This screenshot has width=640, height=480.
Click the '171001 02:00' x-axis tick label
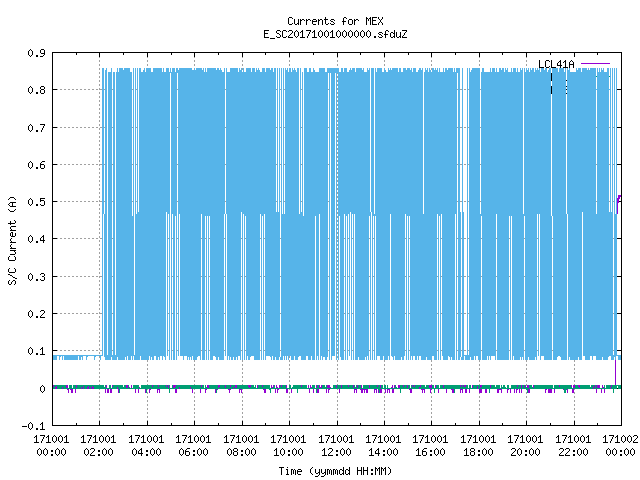click(x=98, y=446)
